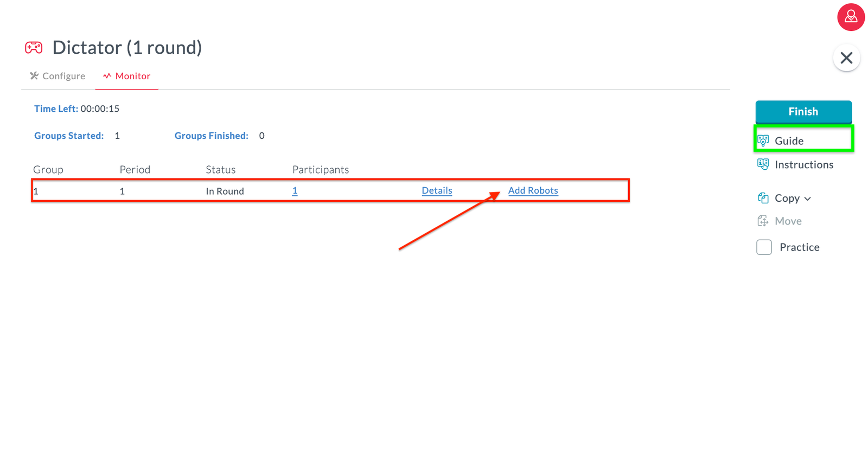The width and height of the screenshot is (868, 467).
Task: Close the game panel with X
Action: (846, 58)
